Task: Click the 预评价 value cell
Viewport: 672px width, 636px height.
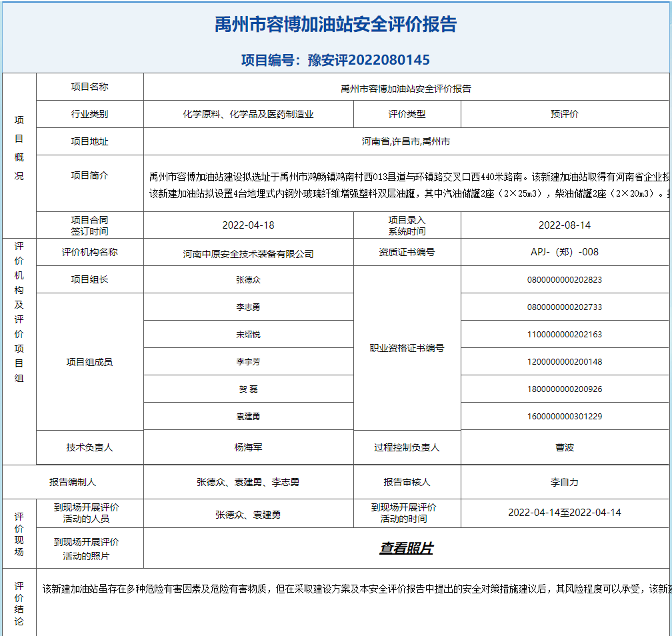Action: (565, 114)
